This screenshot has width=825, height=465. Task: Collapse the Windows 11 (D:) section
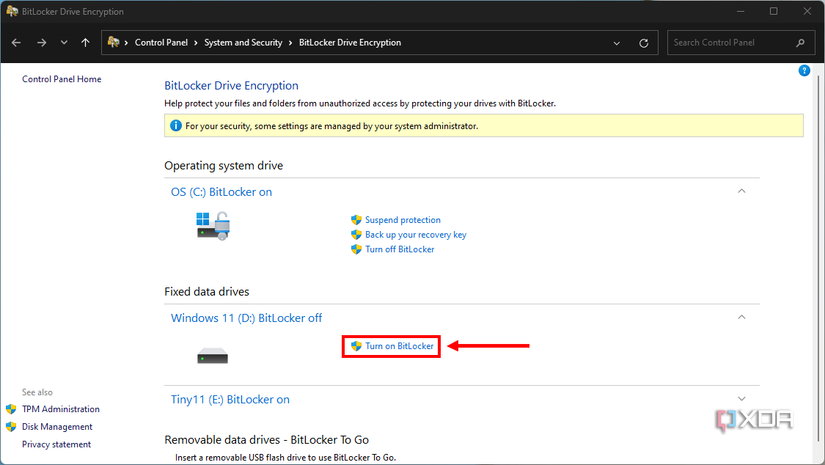click(741, 317)
